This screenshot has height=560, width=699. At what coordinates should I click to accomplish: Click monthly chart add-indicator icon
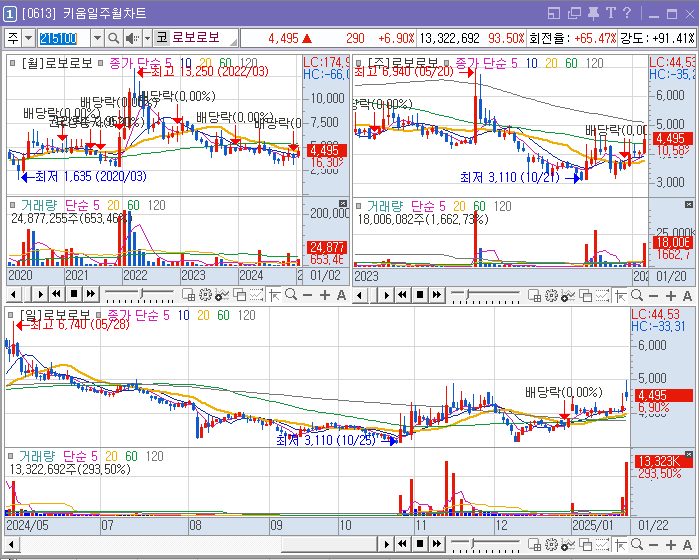[x=222, y=295]
